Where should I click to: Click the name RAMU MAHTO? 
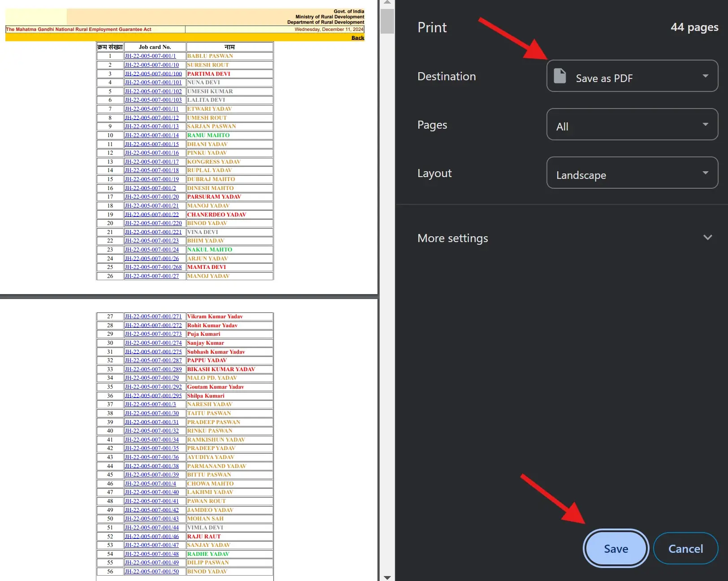click(208, 135)
